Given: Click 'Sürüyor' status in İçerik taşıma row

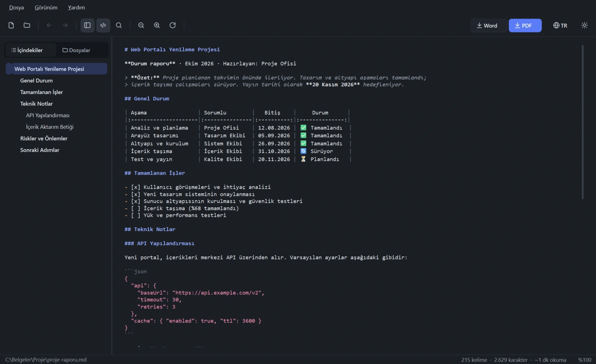Looking at the screenshot, I should click(322, 151).
